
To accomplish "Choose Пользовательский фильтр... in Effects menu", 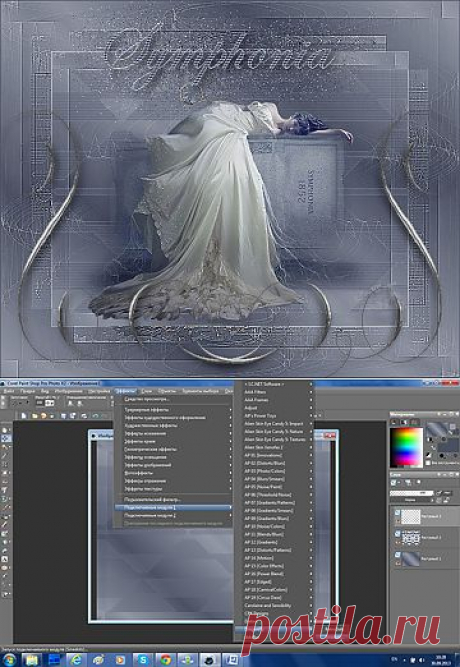I will click(x=174, y=499).
